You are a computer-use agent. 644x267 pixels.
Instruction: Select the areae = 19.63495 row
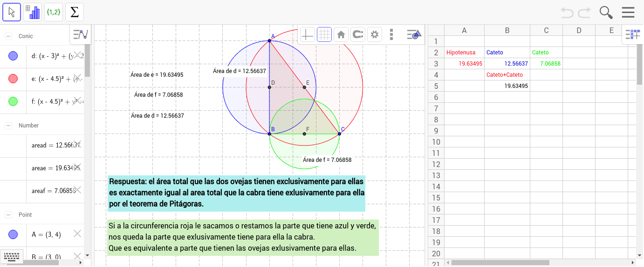click(x=42, y=168)
